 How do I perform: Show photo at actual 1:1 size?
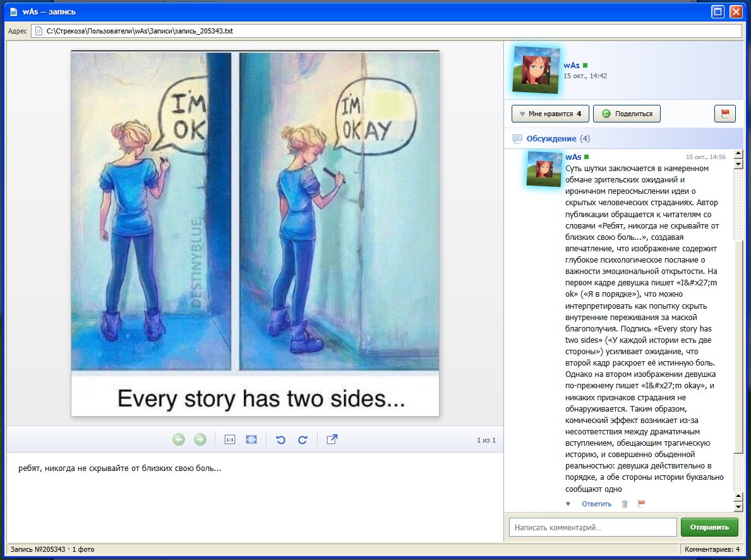point(230,439)
